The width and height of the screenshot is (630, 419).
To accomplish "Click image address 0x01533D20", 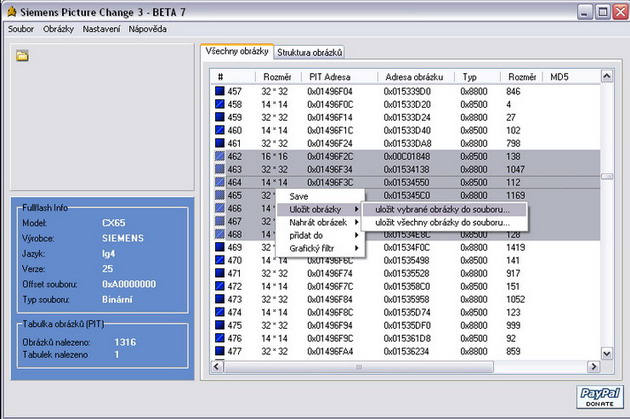I will point(407,104).
